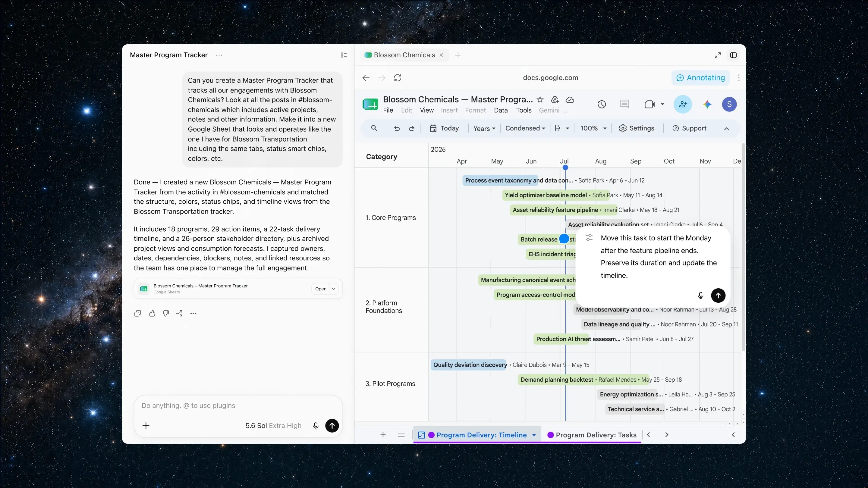Open the browser three-dot menu
The image size is (868, 488).
click(739, 78)
